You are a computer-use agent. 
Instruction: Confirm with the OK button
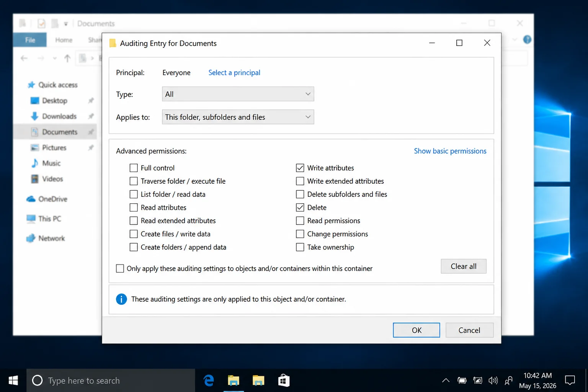416,330
